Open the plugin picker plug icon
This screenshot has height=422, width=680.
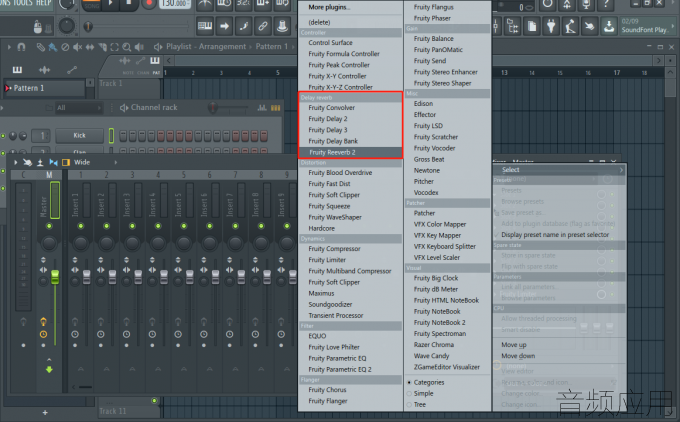551,26
